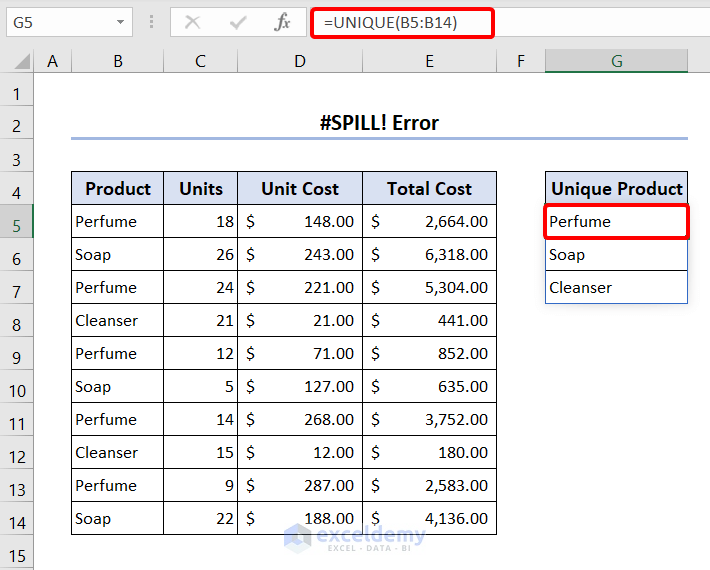Click the formula bar with =UNIQUE(B5:B14)
The width and height of the screenshot is (710, 570).
pyautogui.click(x=402, y=22)
